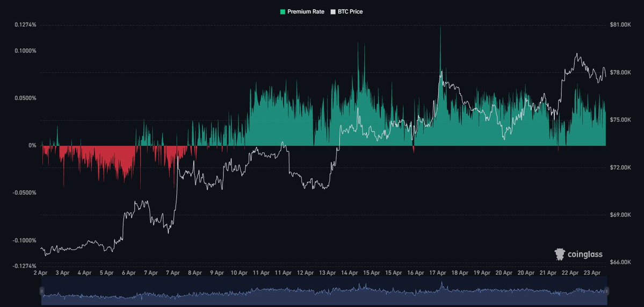Viewport: 644px width, 307px height.
Task: Click the left handle of the range slider
Action: click(41, 291)
